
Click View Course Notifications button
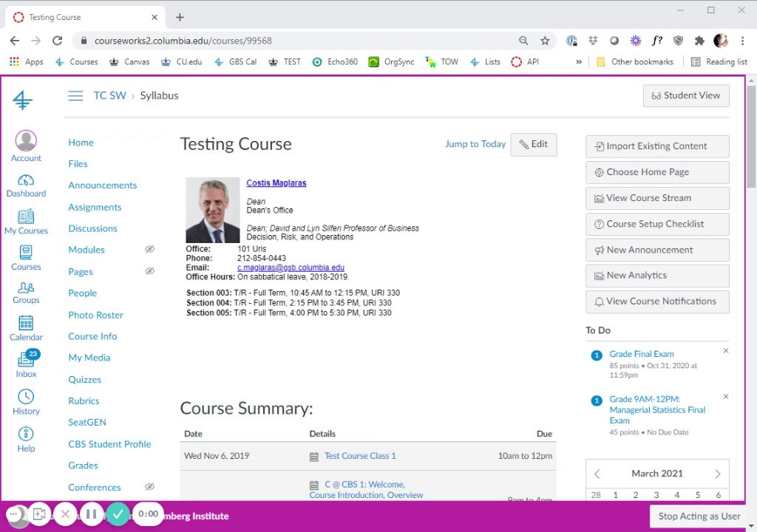[x=657, y=301]
